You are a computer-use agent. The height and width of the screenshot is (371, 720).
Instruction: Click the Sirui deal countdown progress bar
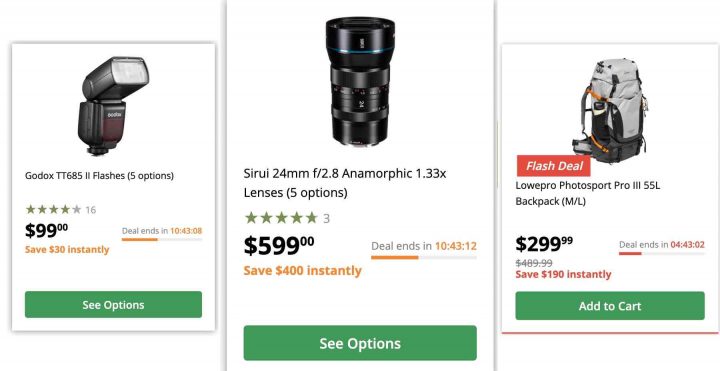424,257
